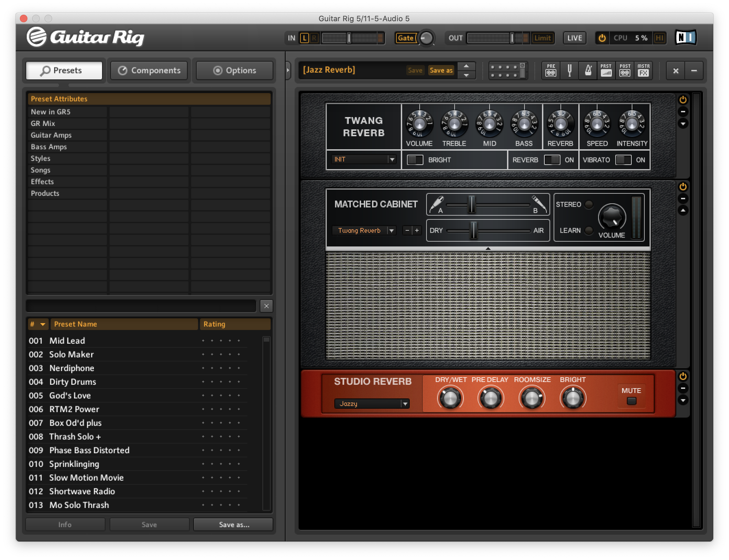Power off the Matched Cabinet
Screen dimensions: 729x560
(683, 187)
